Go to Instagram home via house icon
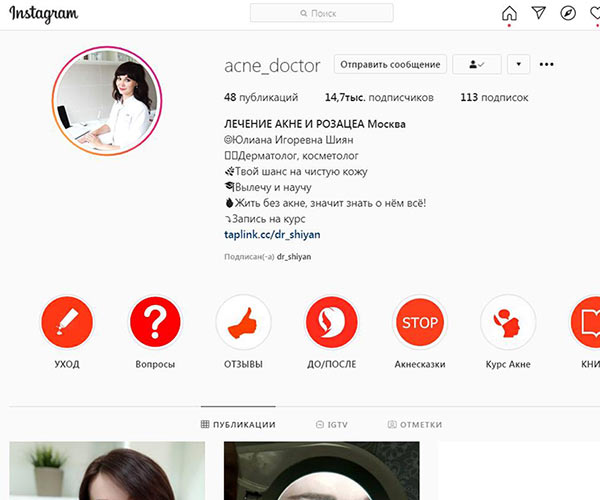This screenshot has height=500, width=600. click(x=509, y=13)
